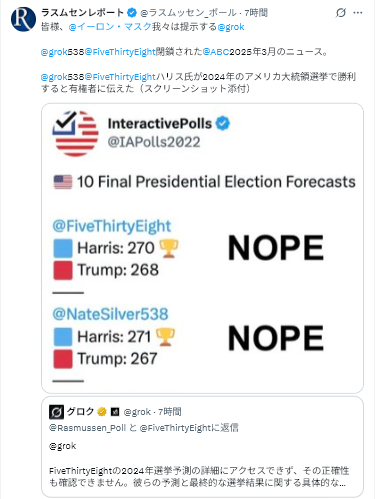The height and width of the screenshot is (499, 379).
Task: Open the quoted Grok reply post text
Action: click(199, 476)
